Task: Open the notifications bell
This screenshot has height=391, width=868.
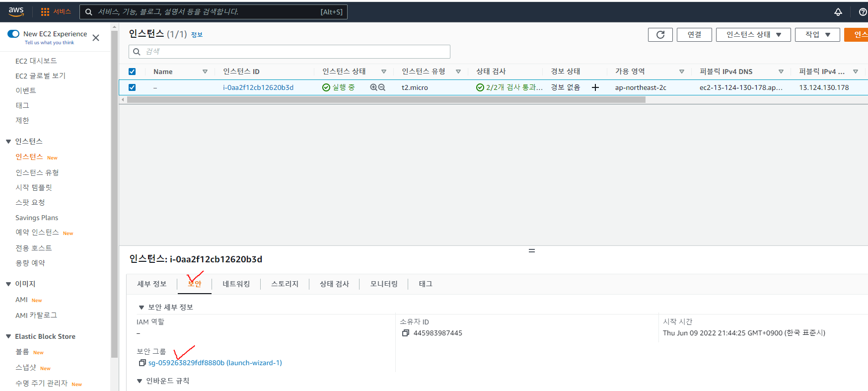Action: [x=838, y=12]
